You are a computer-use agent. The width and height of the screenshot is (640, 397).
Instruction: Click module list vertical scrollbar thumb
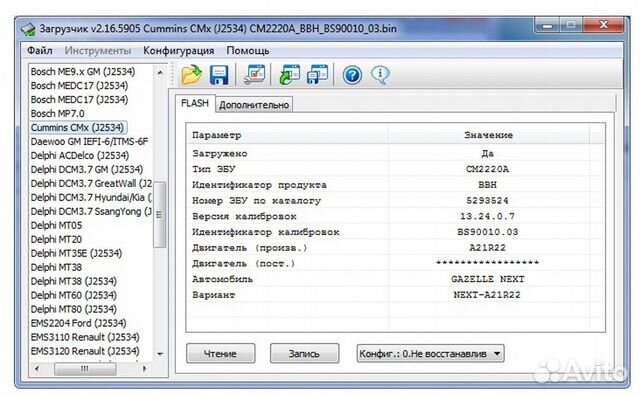(x=160, y=215)
